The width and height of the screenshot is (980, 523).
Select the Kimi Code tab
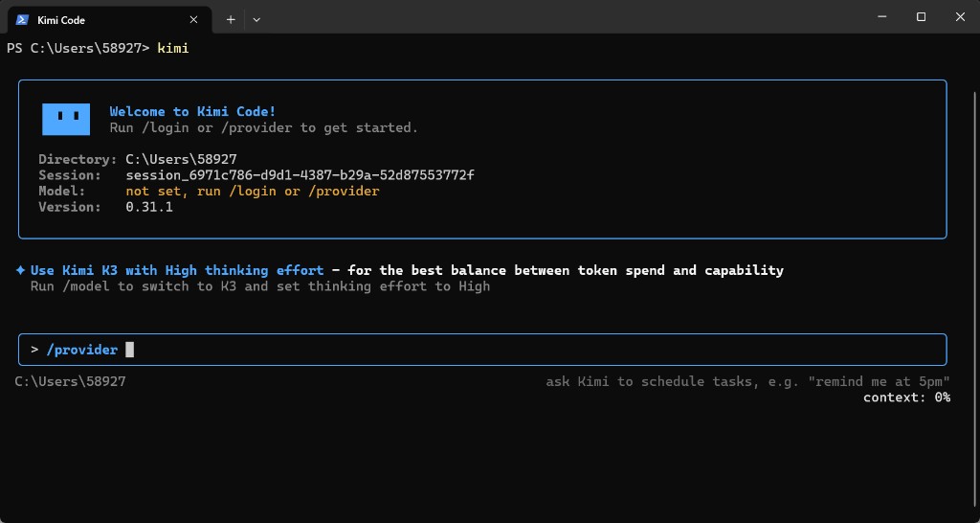(110, 19)
